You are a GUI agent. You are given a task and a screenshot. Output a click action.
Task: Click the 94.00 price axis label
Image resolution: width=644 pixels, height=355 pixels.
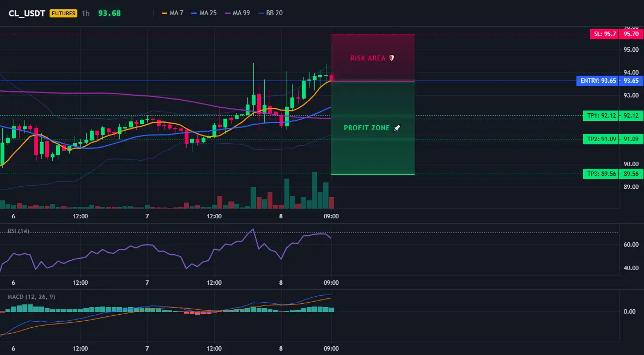(x=631, y=72)
